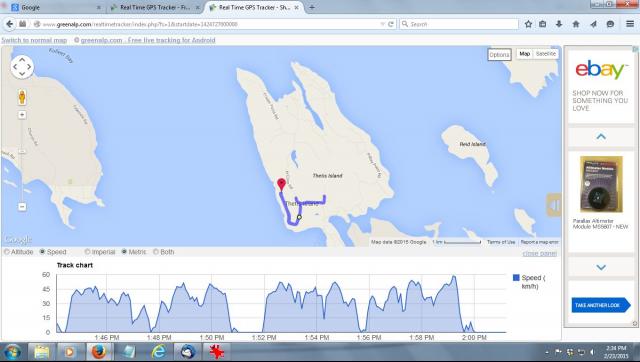
Task: Click the map zoom slider track
Action: pos(22,161)
